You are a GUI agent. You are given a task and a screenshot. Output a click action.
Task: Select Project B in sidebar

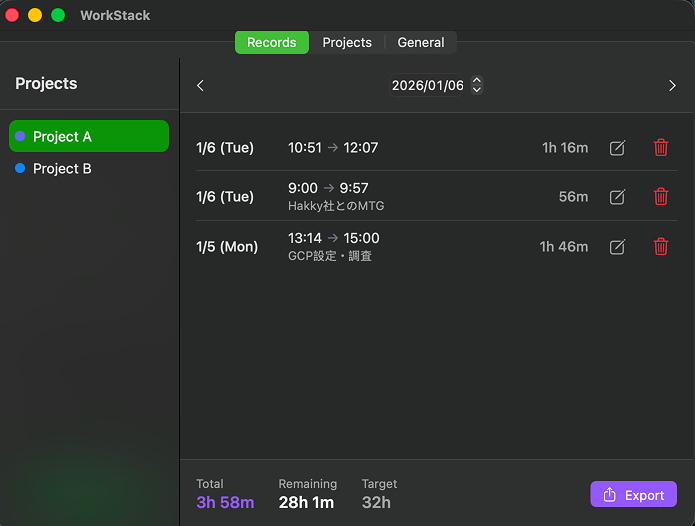pos(89,168)
